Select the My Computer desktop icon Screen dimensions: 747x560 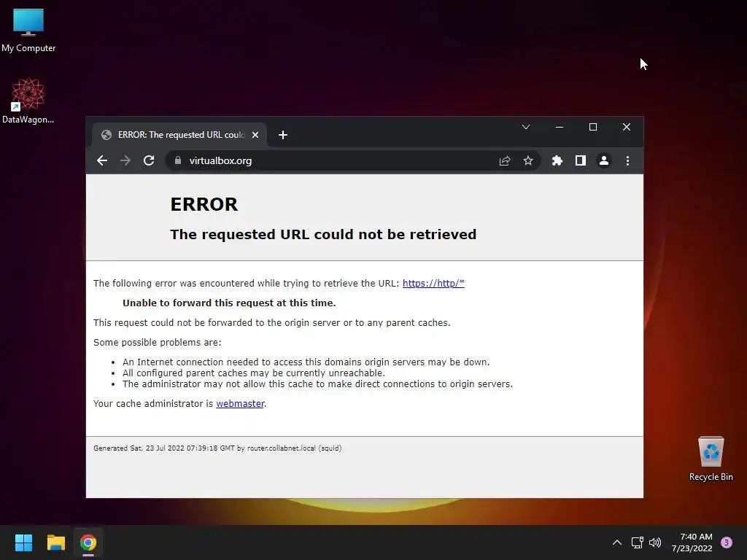coord(28,31)
